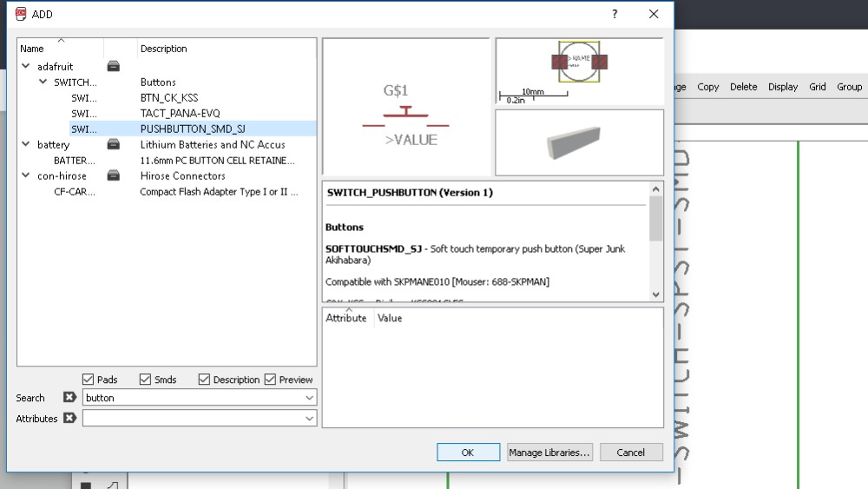Close the ADD dialog

point(654,14)
